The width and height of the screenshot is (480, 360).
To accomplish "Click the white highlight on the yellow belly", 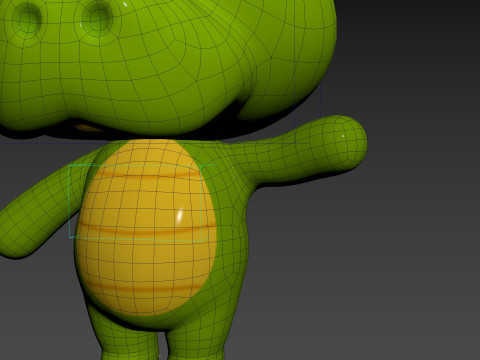I will tap(179, 215).
